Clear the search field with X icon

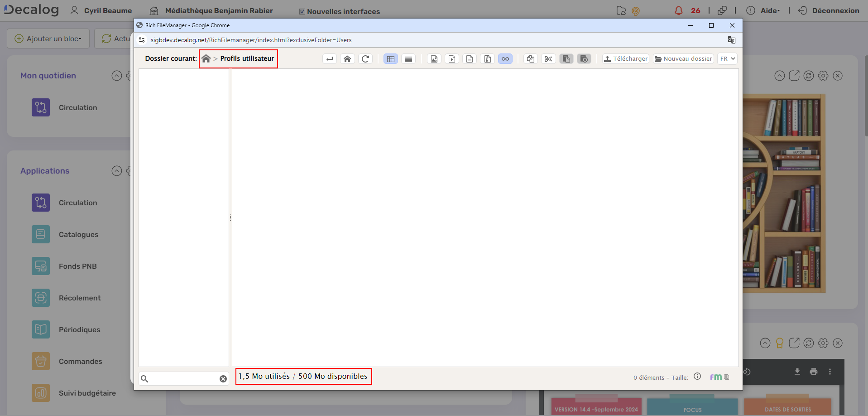pyautogui.click(x=223, y=379)
